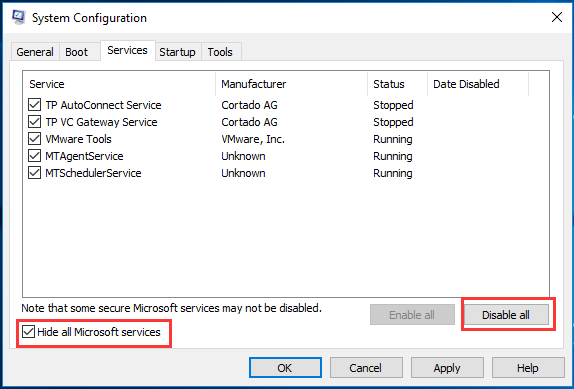Close the System Configuration window

tap(557, 17)
